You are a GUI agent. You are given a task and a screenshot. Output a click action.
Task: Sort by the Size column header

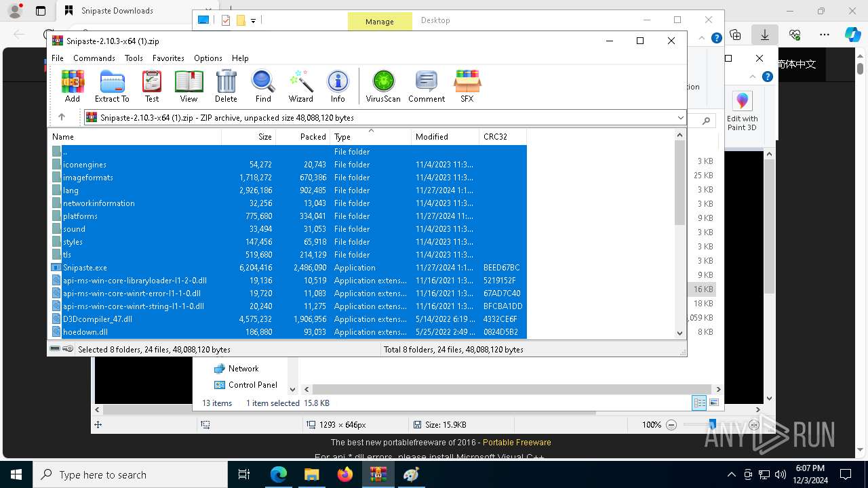pyautogui.click(x=249, y=137)
